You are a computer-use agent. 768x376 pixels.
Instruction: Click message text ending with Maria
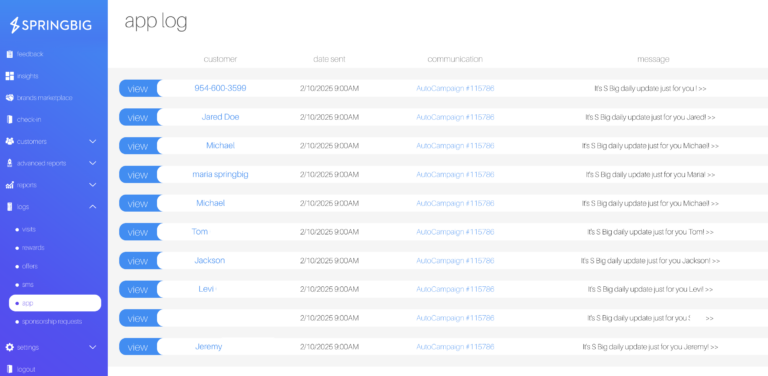650,175
